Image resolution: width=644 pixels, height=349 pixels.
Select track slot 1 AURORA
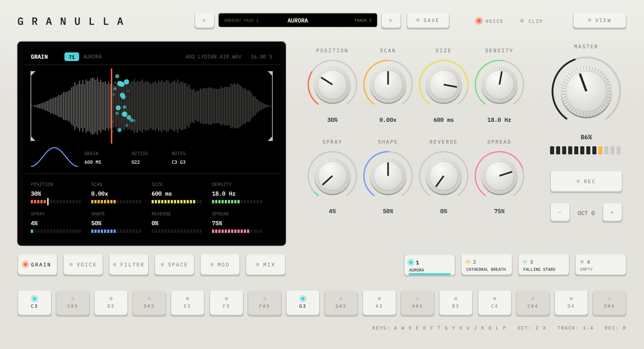coord(430,265)
